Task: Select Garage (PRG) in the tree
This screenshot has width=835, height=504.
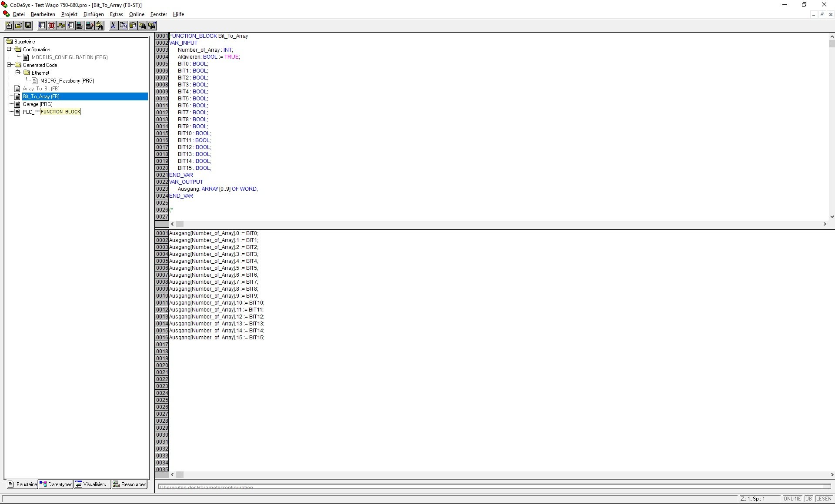Action: (x=37, y=104)
